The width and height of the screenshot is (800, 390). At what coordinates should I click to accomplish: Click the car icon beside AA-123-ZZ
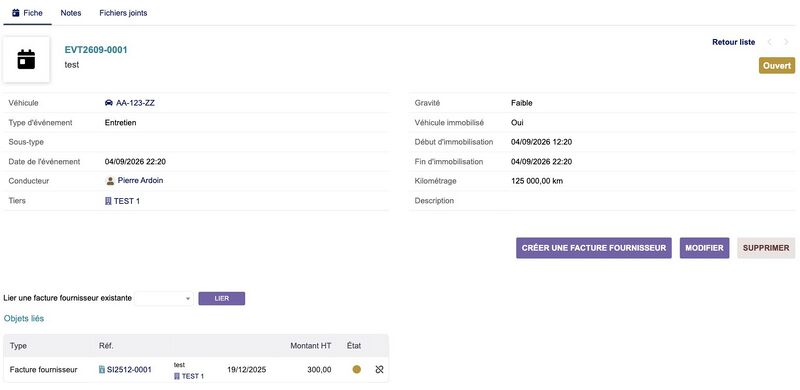(109, 103)
